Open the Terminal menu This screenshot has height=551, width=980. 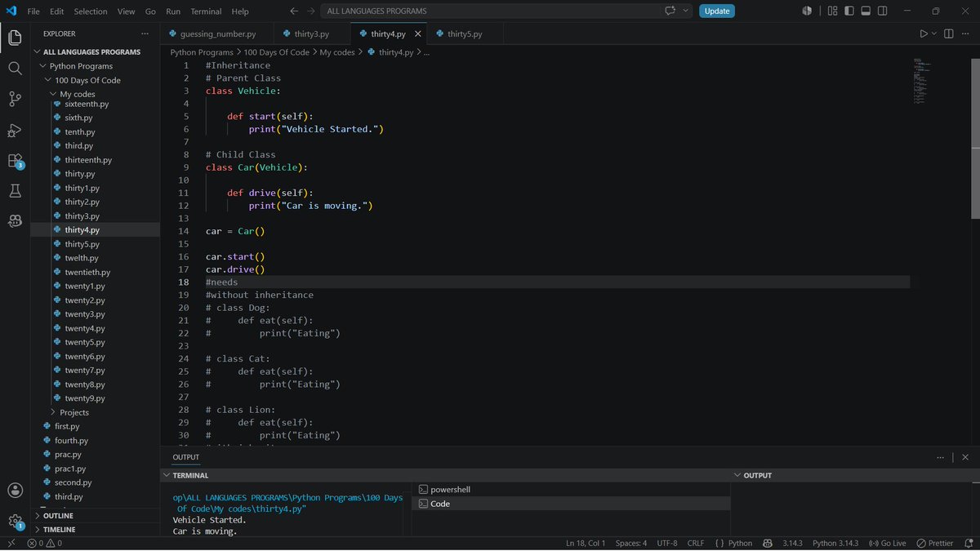[206, 11]
